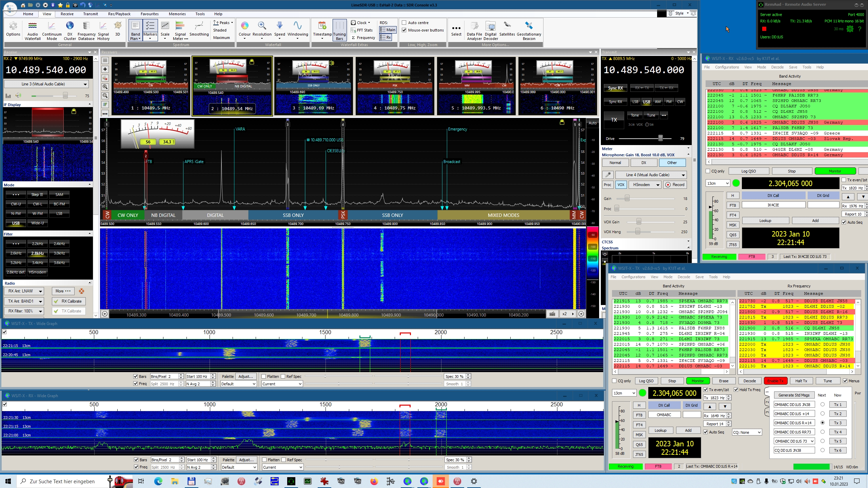
Task: Click Generate Std Msgs button
Action: click(x=794, y=395)
